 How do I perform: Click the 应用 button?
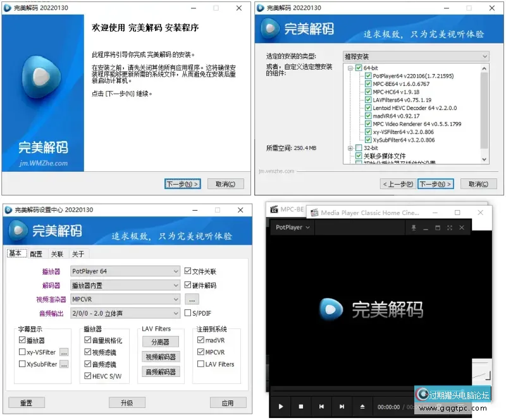click(228, 403)
